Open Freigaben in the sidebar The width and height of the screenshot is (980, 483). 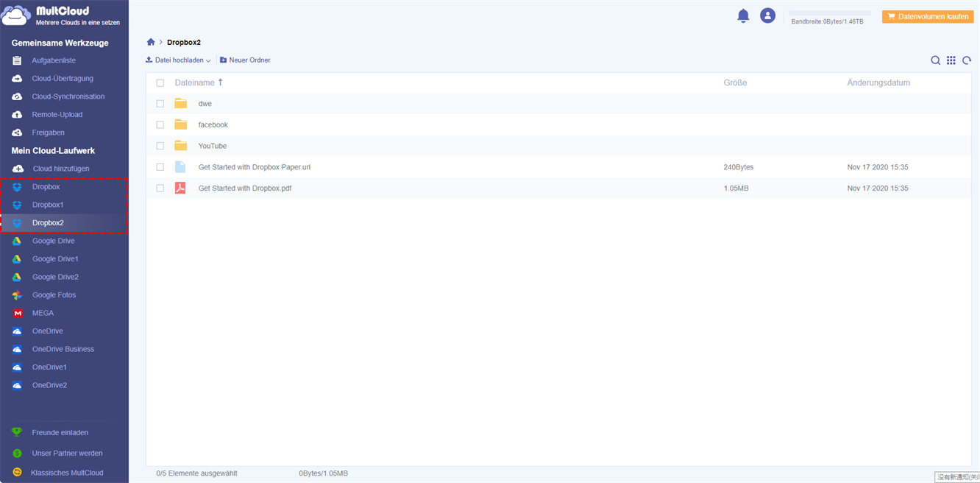click(49, 133)
